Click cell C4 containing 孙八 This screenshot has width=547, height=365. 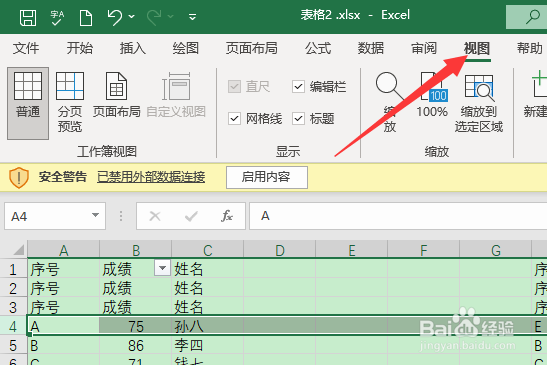(x=208, y=326)
